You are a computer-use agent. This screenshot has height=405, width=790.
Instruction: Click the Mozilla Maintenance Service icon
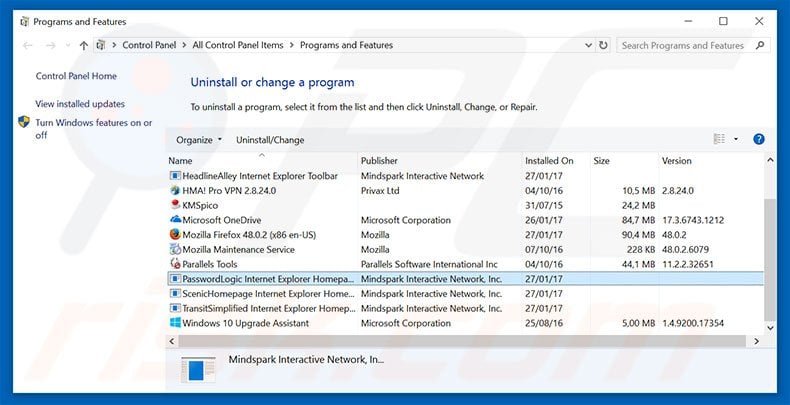pos(175,249)
